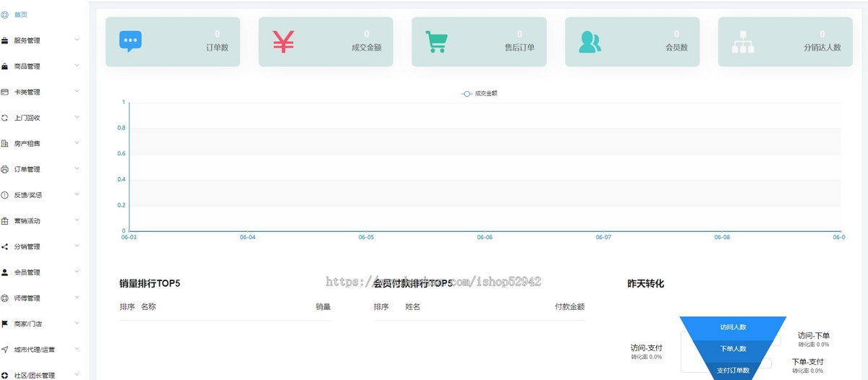Click the 访问-支付 conversion label
Viewport: 868px width, 380px height.
pyautogui.click(x=646, y=347)
